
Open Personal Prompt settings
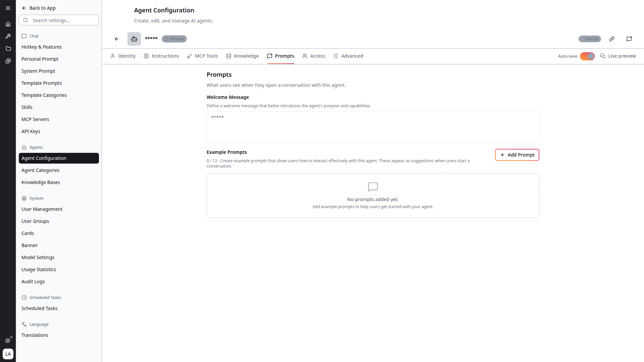[x=59, y=59]
